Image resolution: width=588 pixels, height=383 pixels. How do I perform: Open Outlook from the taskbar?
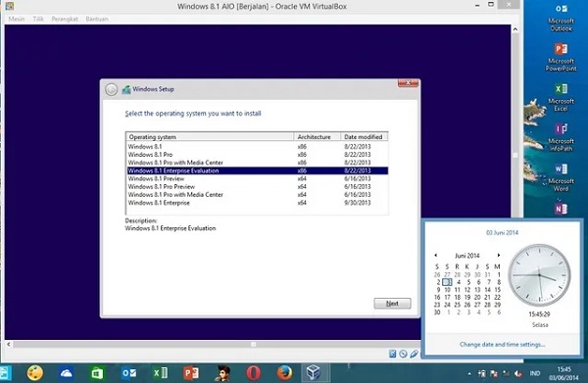(129, 373)
